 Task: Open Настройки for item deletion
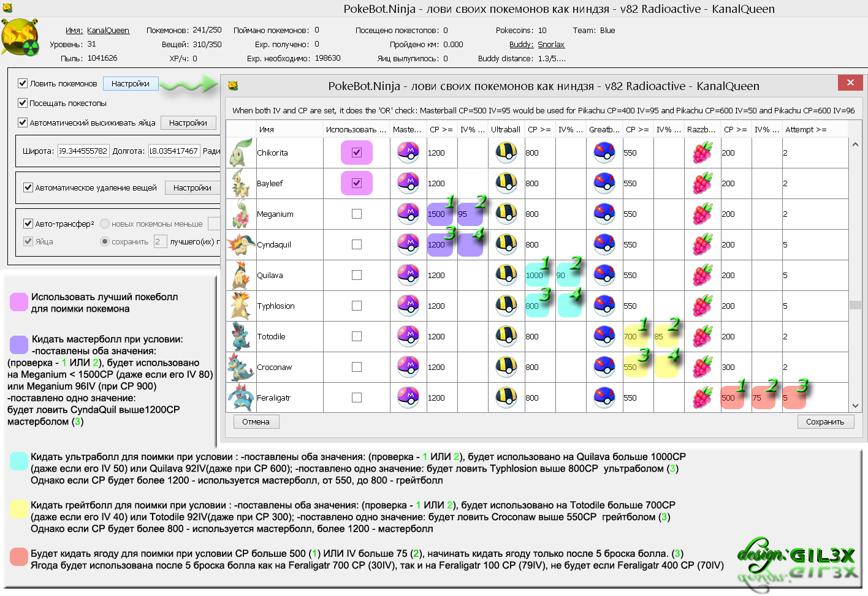click(x=192, y=187)
